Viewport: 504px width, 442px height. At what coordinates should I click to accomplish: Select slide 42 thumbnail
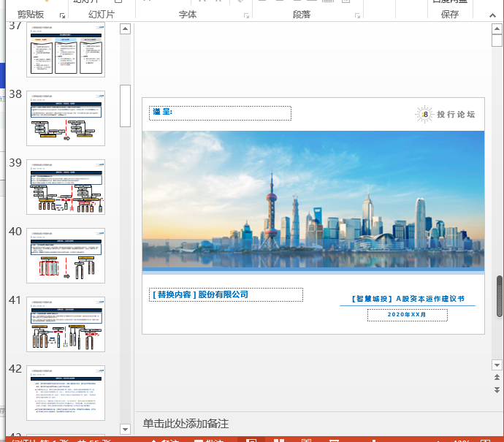(x=66, y=393)
